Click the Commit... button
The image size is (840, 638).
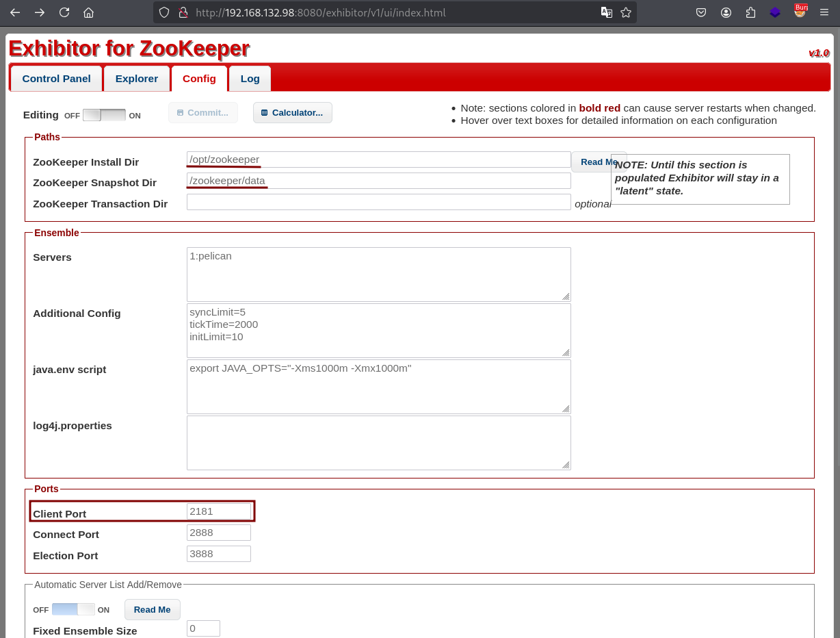point(203,113)
